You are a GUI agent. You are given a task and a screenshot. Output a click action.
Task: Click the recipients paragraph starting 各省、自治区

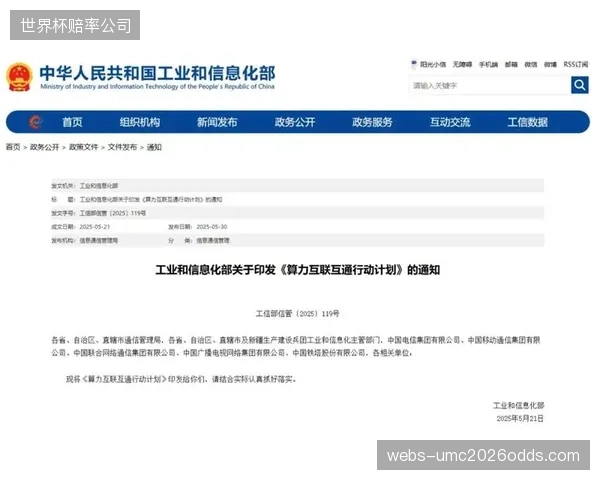tap(296, 346)
